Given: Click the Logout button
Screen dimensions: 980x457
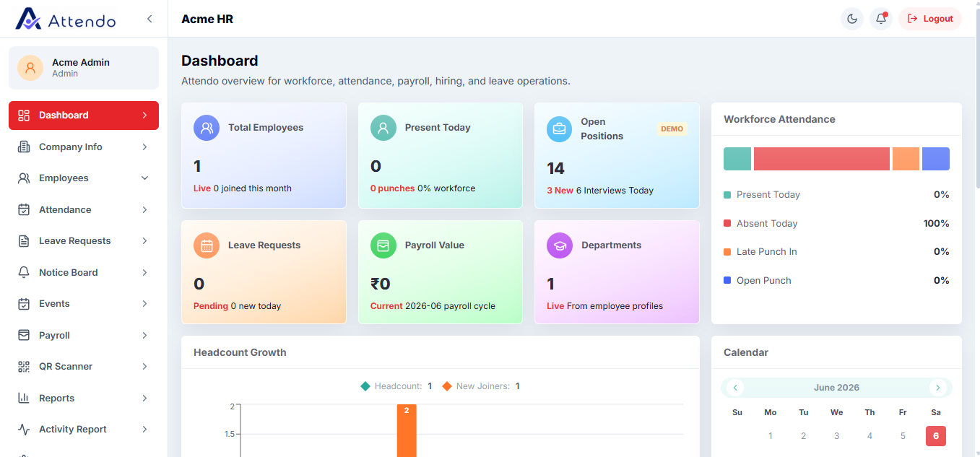Looking at the screenshot, I should 930,19.
